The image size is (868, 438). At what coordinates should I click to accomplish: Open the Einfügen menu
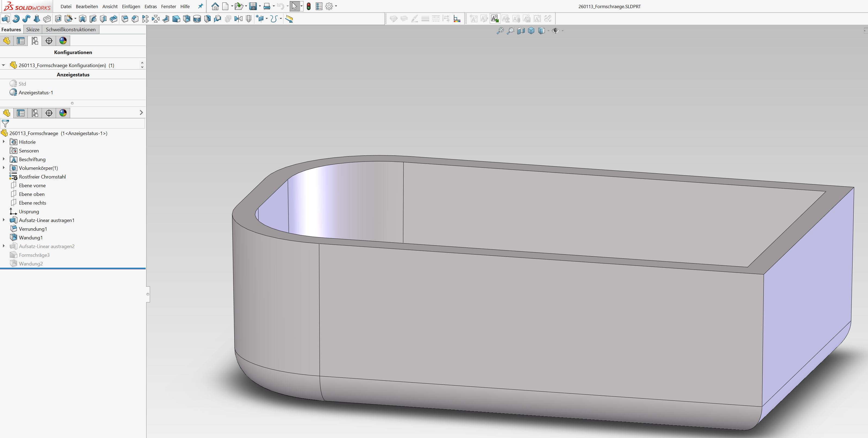coord(131,7)
